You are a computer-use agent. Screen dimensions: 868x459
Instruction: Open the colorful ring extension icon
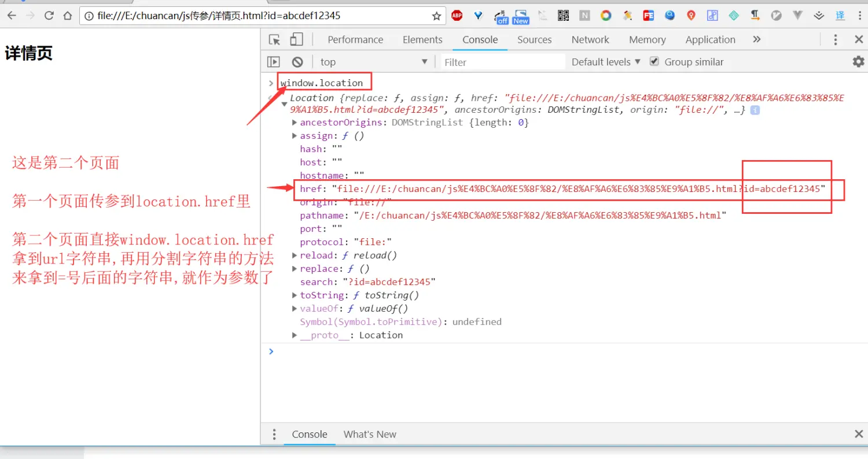606,16
